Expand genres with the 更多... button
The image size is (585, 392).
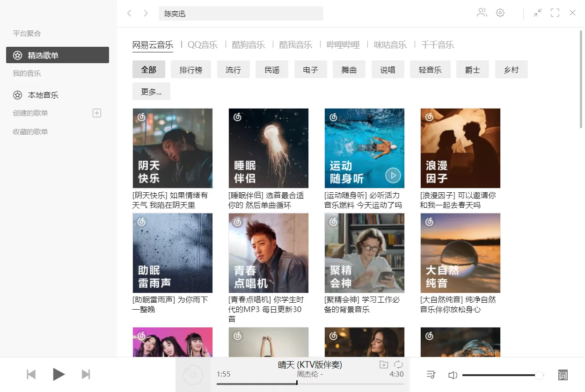[x=151, y=91]
